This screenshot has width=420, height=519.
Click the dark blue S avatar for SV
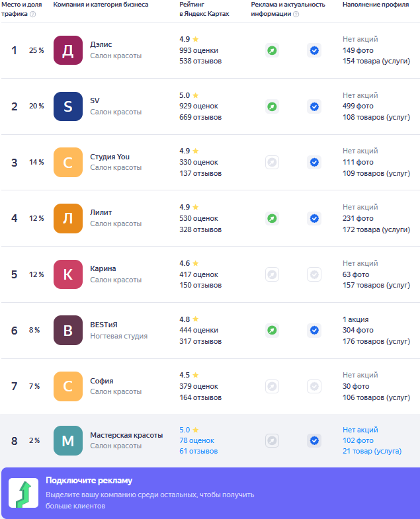pyautogui.click(x=68, y=106)
